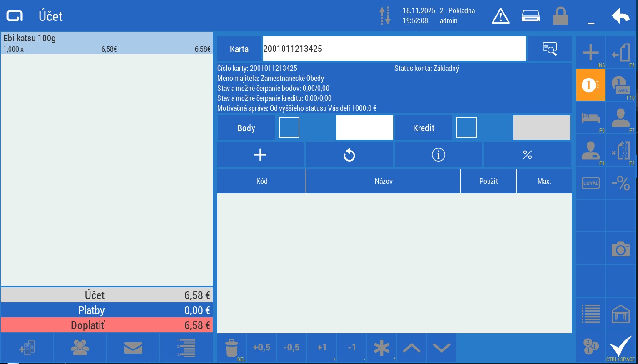Click the card number input field
Viewport: 638px width, 364px height.
394,49
